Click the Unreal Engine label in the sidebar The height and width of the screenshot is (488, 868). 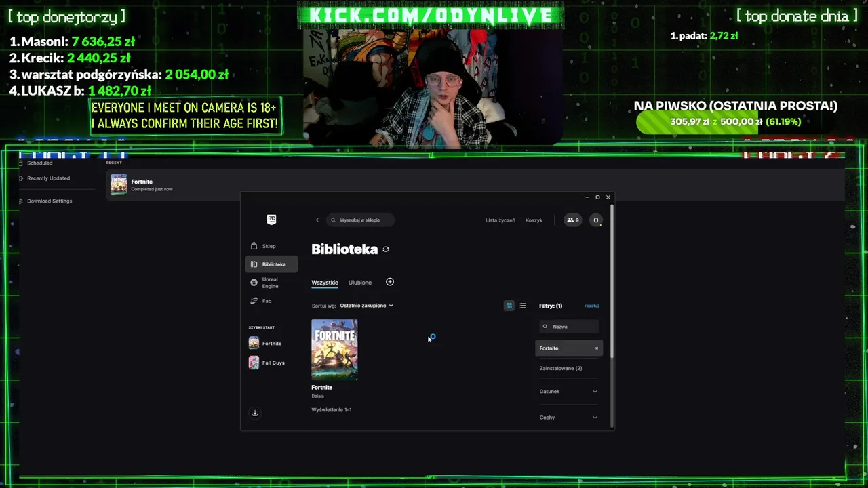(270, 283)
